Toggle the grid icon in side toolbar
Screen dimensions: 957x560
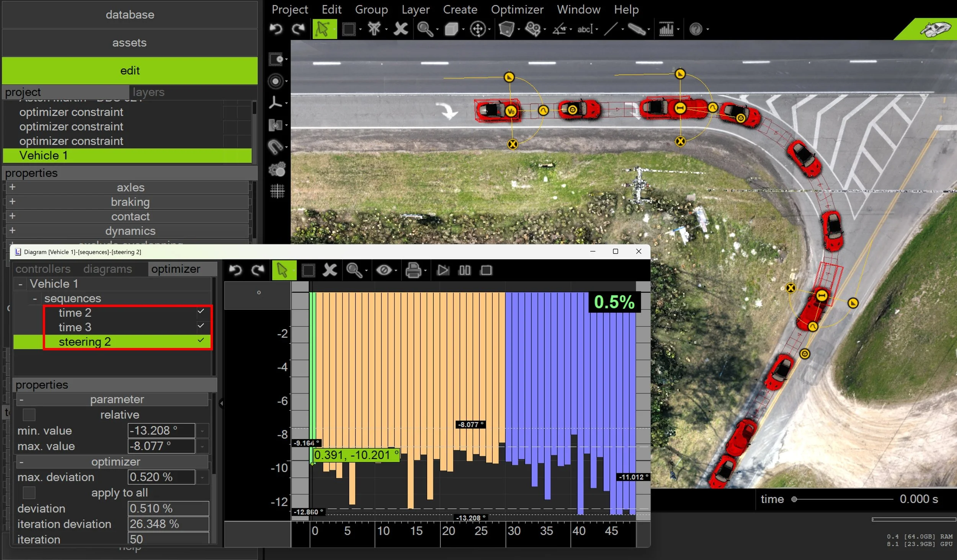tap(277, 191)
